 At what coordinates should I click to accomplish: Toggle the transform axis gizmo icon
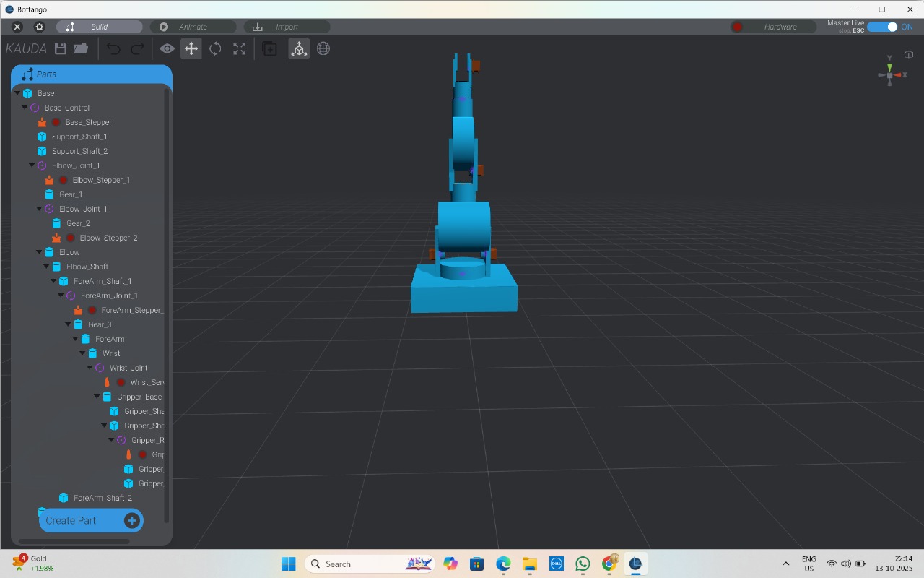[298, 48]
